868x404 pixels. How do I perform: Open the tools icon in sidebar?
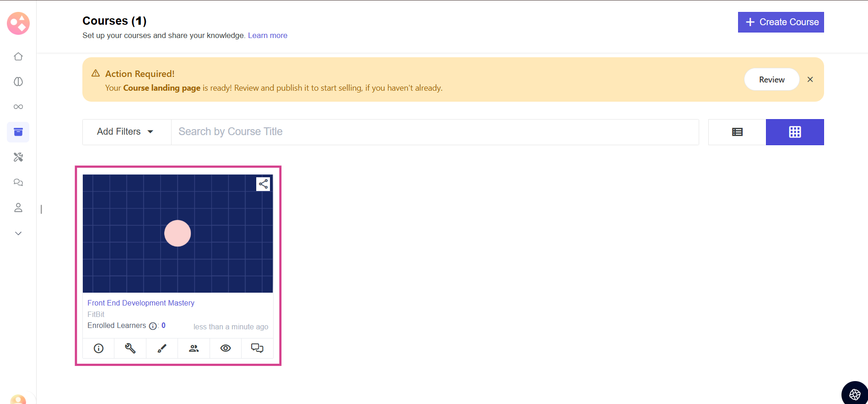pyautogui.click(x=18, y=157)
